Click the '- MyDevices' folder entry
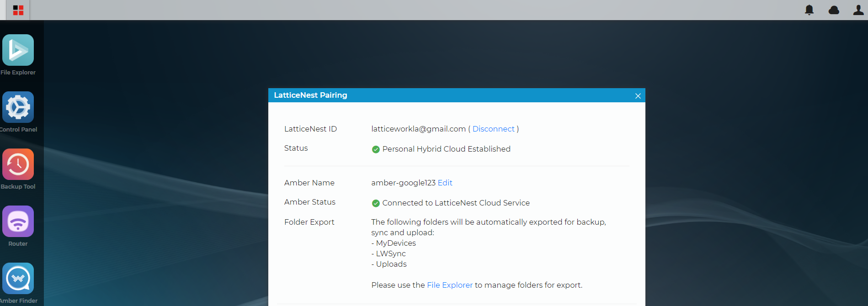The height and width of the screenshot is (306, 868). coord(394,243)
